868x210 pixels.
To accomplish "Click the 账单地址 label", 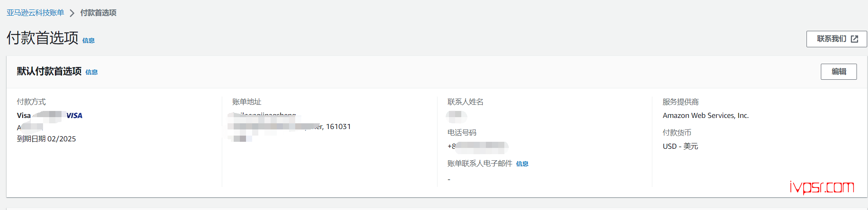I will pyautogui.click(x=247, y=102).
